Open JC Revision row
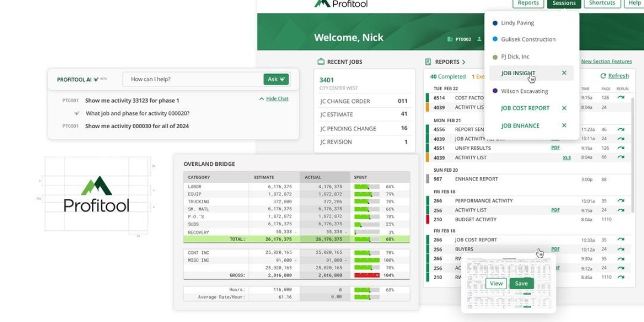644x322 pixels. [x=364, y=142]
